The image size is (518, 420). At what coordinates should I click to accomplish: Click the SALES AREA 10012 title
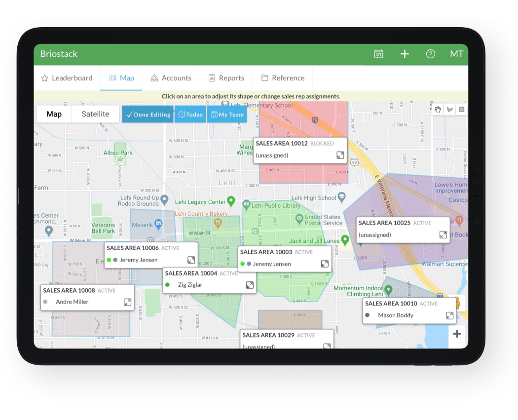pos(282,144)
